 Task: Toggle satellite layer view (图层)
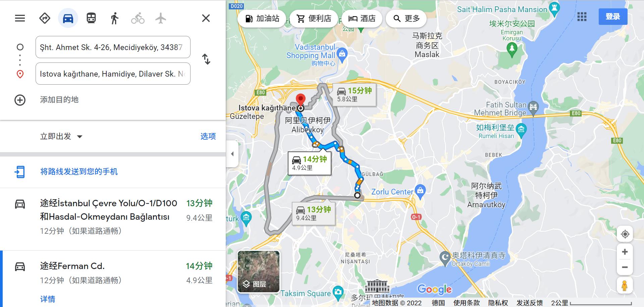click(259, 271)
